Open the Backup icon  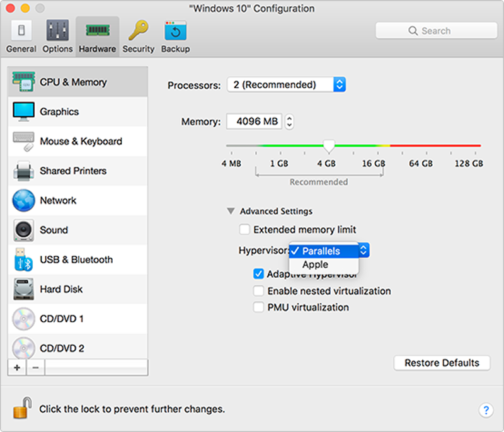pyautogui.click(x=176, y=30)
